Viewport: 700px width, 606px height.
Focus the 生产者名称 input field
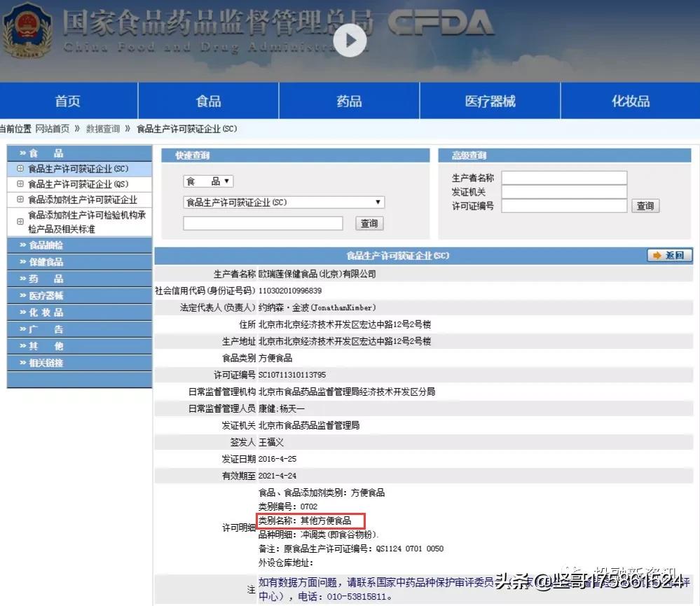click(564, 178)
